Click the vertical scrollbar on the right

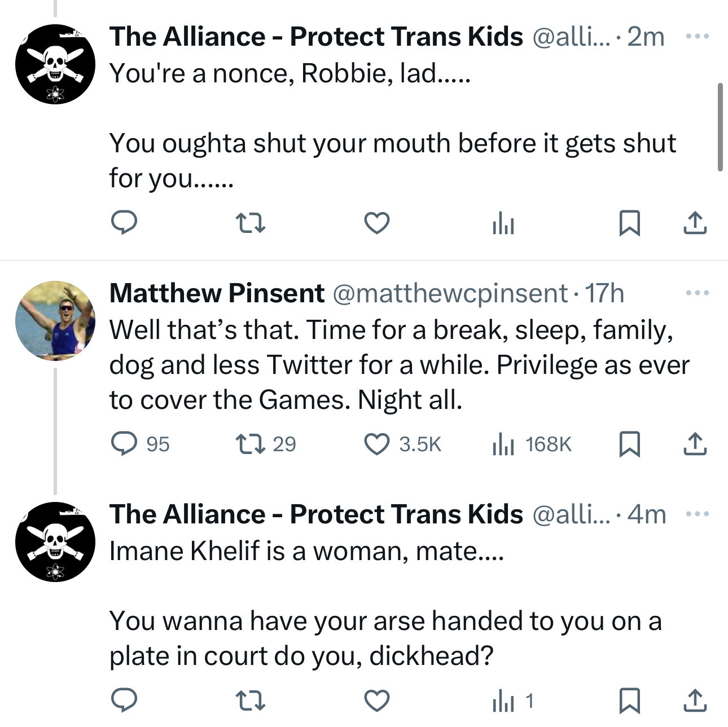720,127
